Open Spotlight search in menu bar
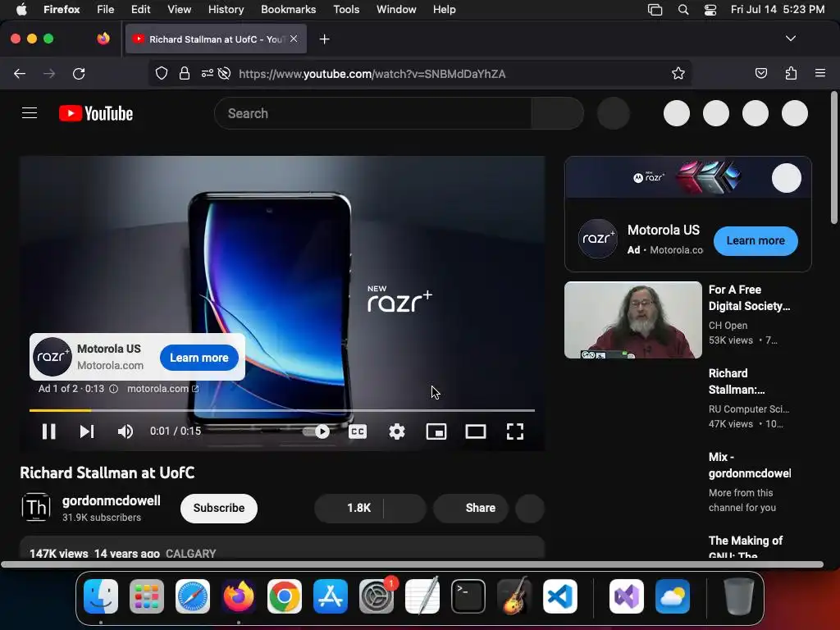 click(683, 10)
